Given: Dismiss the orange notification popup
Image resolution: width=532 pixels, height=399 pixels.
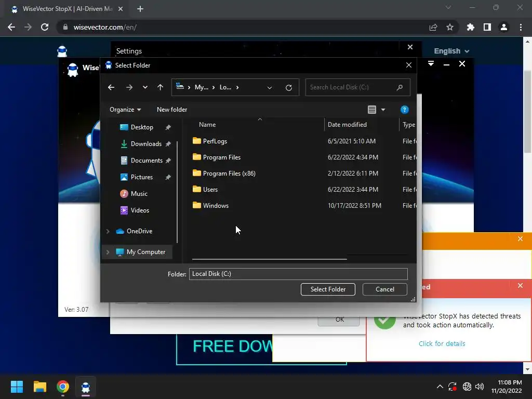Looking at the screenshot, I should pos(520,239).
